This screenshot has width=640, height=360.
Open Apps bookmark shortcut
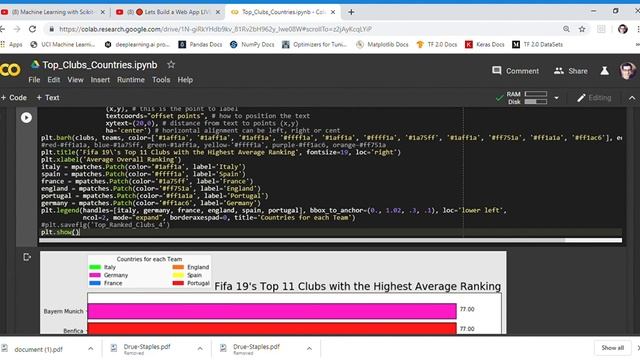[x=12, y=44]
